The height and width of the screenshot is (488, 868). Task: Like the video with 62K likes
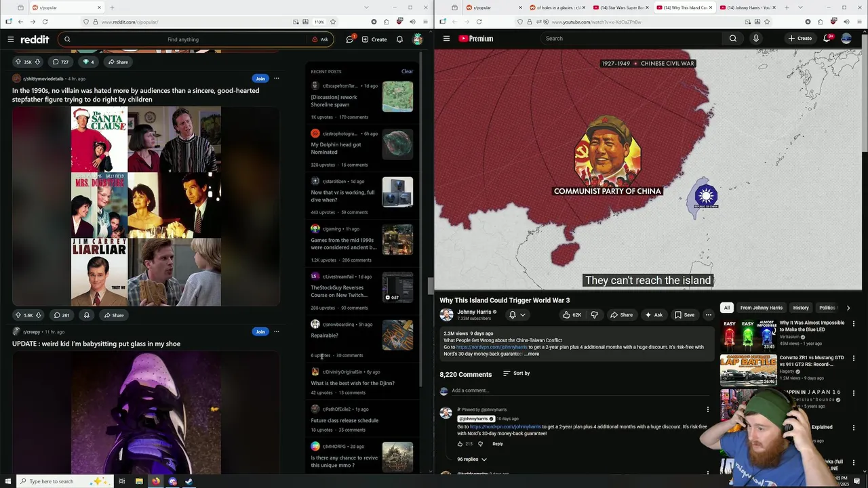pyautogui.click(x=572, y=314)
